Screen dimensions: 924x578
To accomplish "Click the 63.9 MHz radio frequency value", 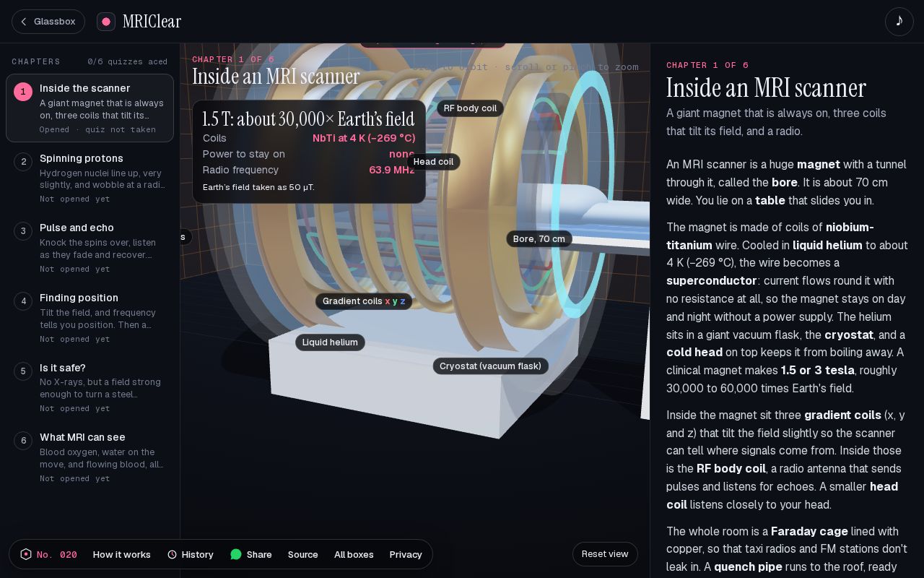I will click(392, 170).
